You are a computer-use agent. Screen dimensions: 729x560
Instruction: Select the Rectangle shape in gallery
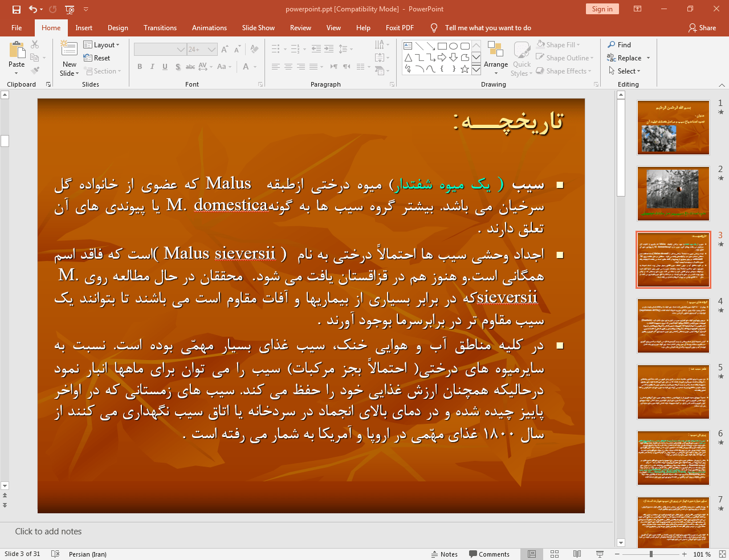[442, 46]
